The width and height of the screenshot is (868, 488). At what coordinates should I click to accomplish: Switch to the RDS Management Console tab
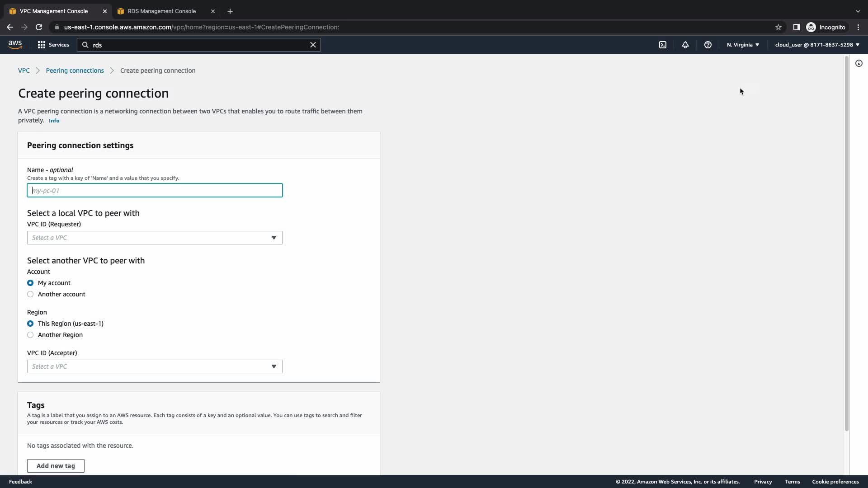[x=162, y=11]
